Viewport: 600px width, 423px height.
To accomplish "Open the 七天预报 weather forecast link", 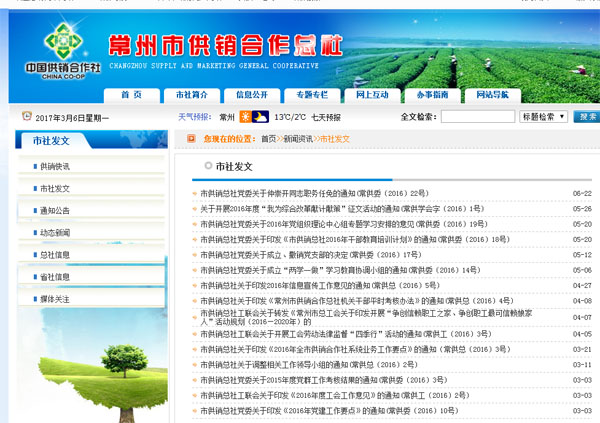I will pos(327,117).
